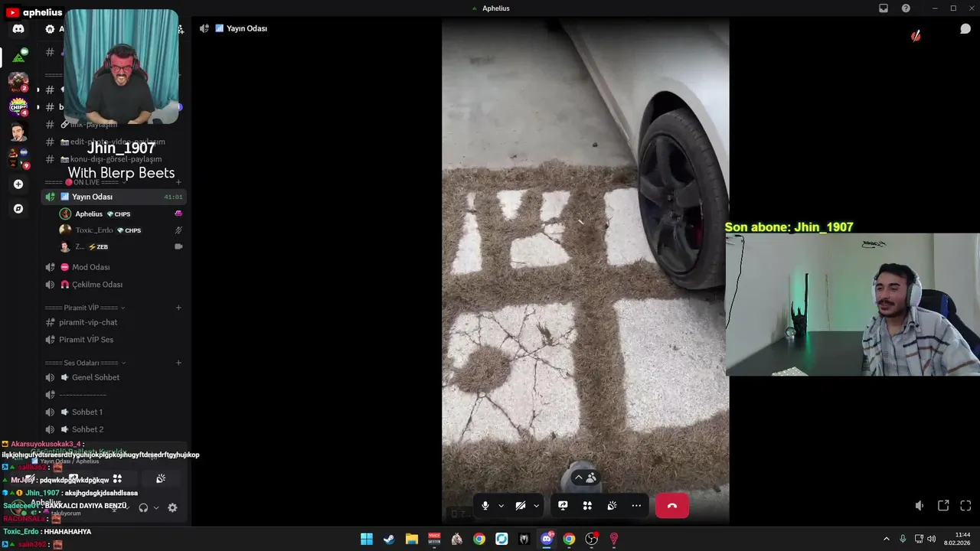Open OBS Studio from taskbar
This screenshot has width=980, height=551.
pos(592,539)
